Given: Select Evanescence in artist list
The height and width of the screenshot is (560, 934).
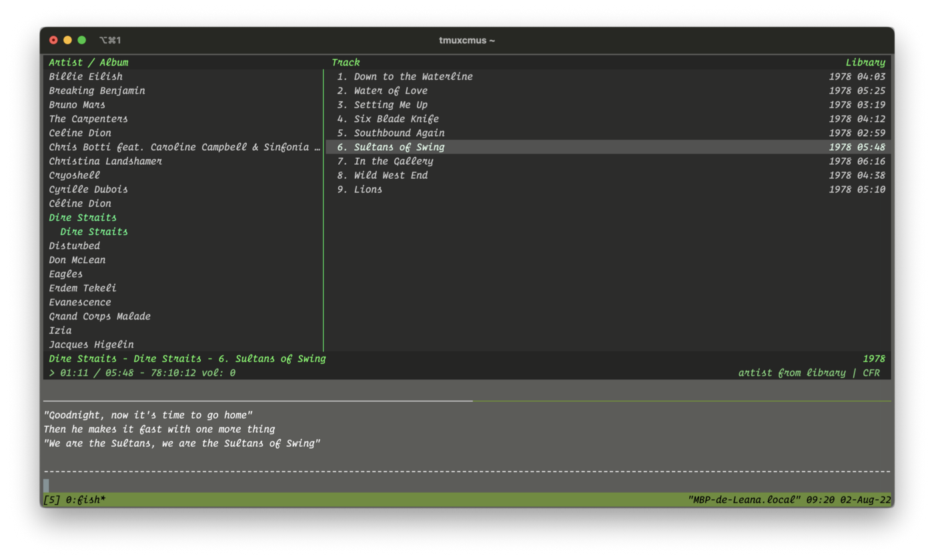Looking at the screenshot, I should point(80,302).
